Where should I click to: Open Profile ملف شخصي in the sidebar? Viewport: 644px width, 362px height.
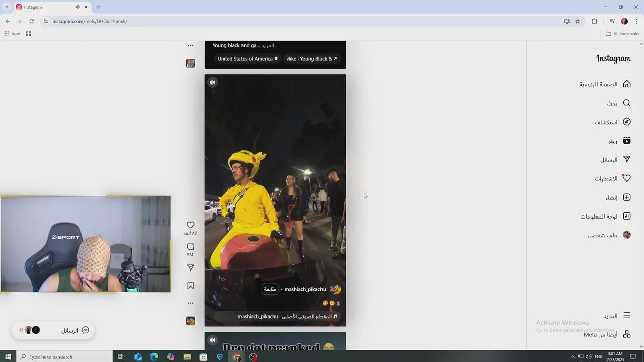tap(609, 235)
